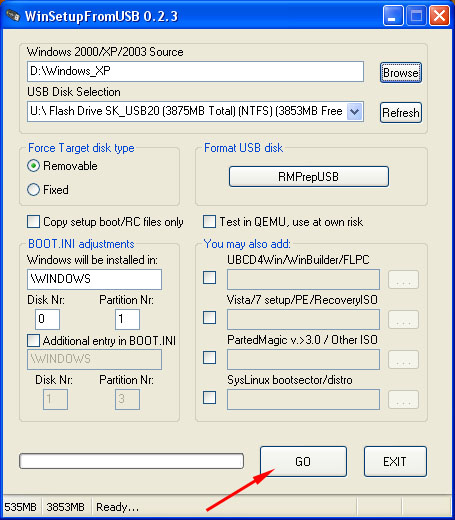Click the Force Target disk type label
The width and height of the screenshot is (455, 520).
(81, 148)
